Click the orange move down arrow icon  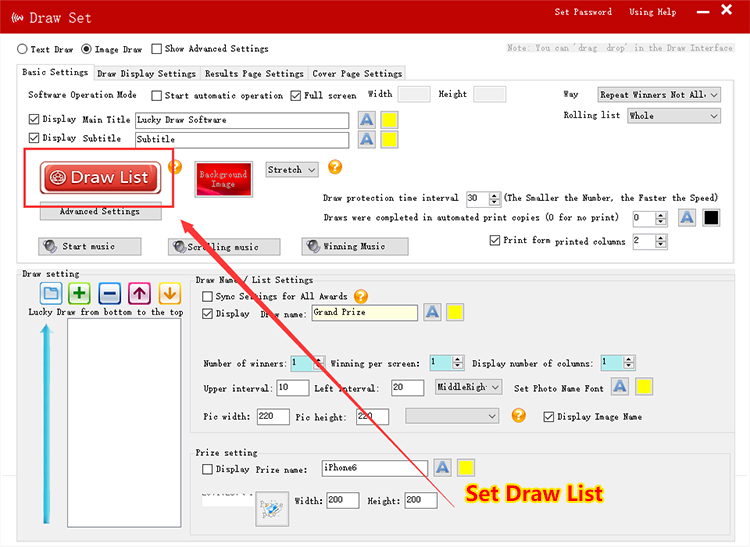click(x=169, y=294)
